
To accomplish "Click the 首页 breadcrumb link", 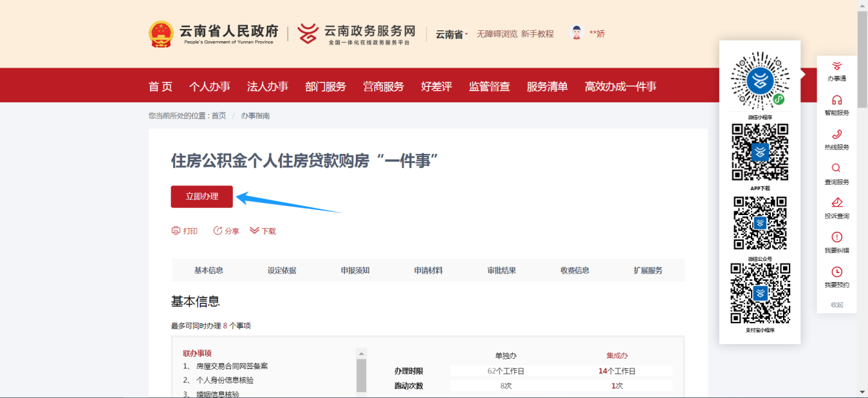I will click(219, 116).
